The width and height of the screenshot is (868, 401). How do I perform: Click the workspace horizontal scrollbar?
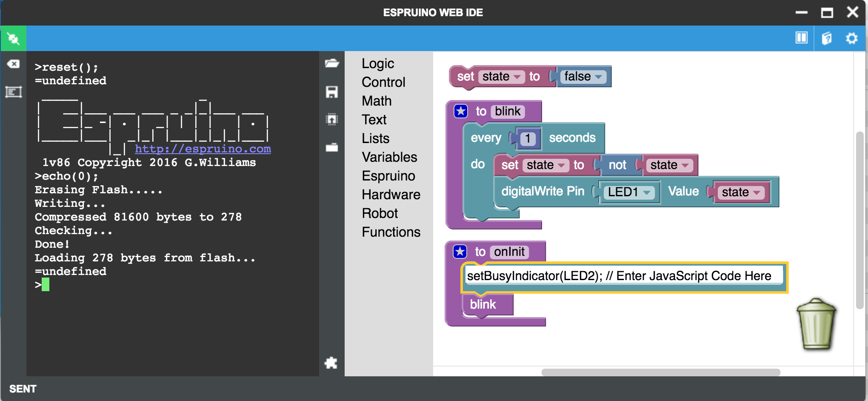[x=660, y=372]
